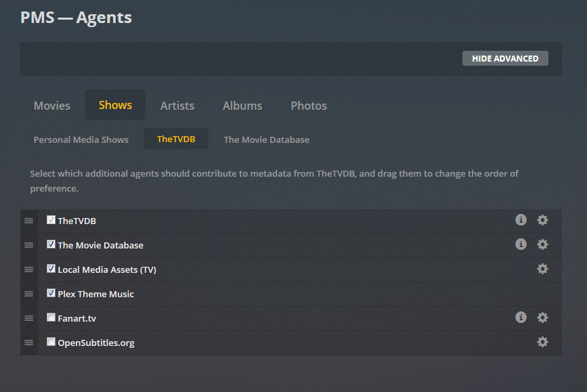The image size is (587, 392).
Task: Show info for TheTVDB agent
Action: 521,220
